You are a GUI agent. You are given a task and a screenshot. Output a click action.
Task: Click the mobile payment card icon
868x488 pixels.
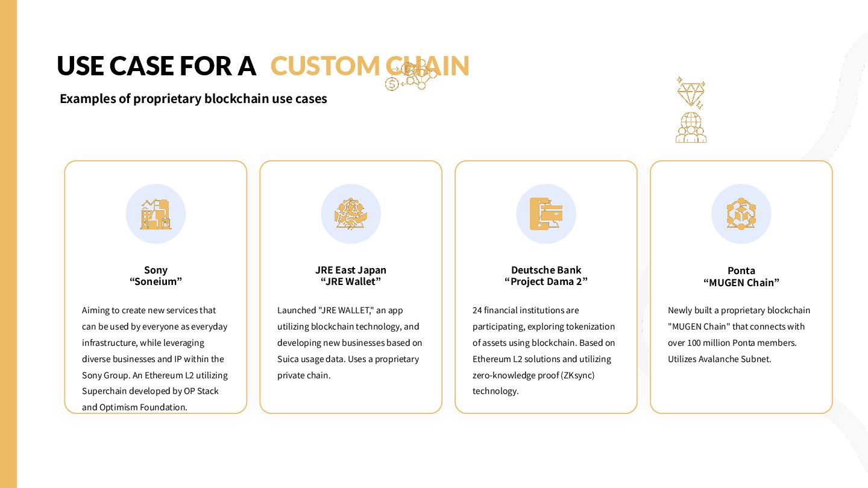point(546,214)
